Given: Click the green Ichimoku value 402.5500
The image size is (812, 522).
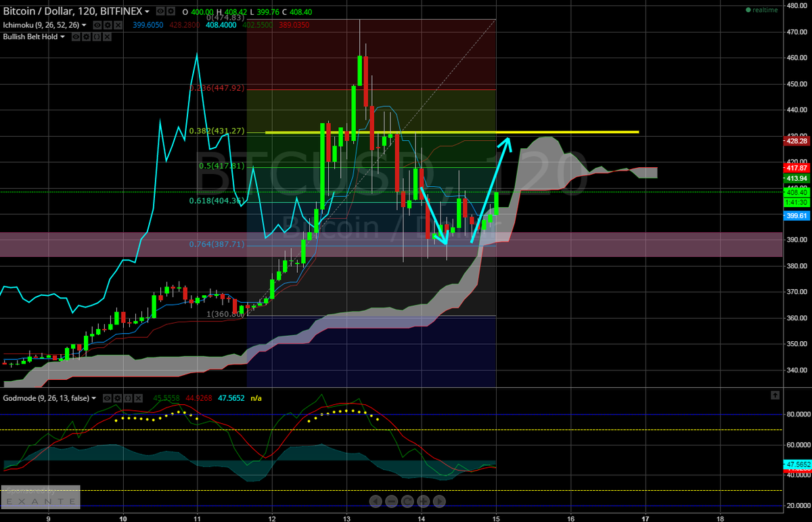Looking at the screenshot, I should [256, 25].
